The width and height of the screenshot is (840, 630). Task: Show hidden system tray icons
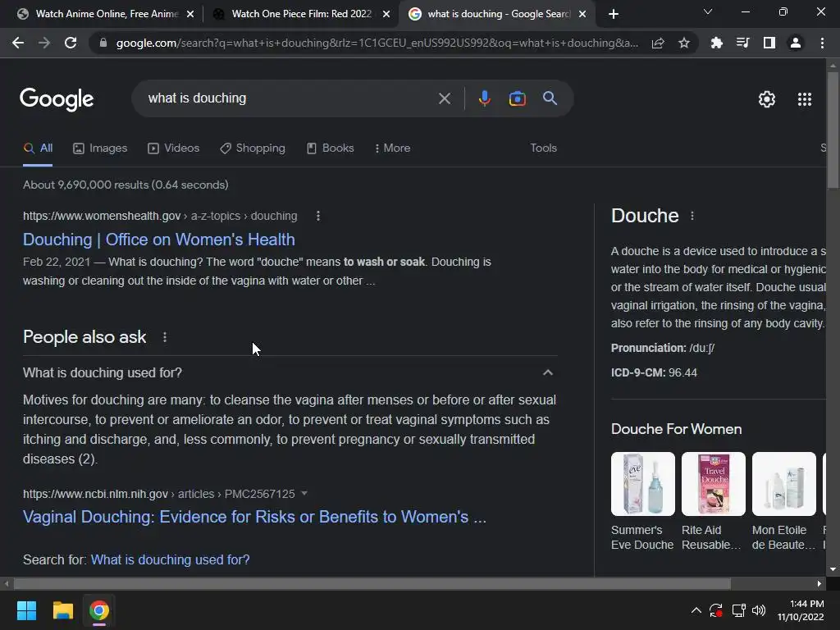[696, 610]
